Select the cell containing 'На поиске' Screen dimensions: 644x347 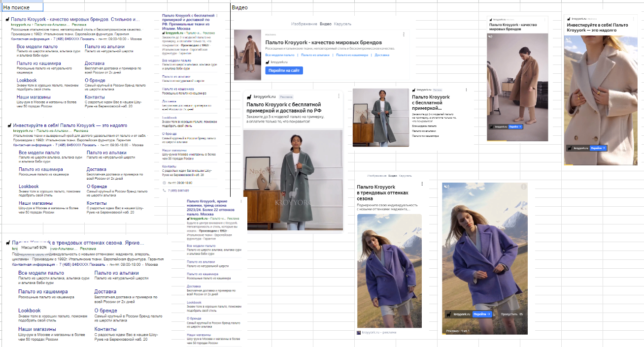22,7
